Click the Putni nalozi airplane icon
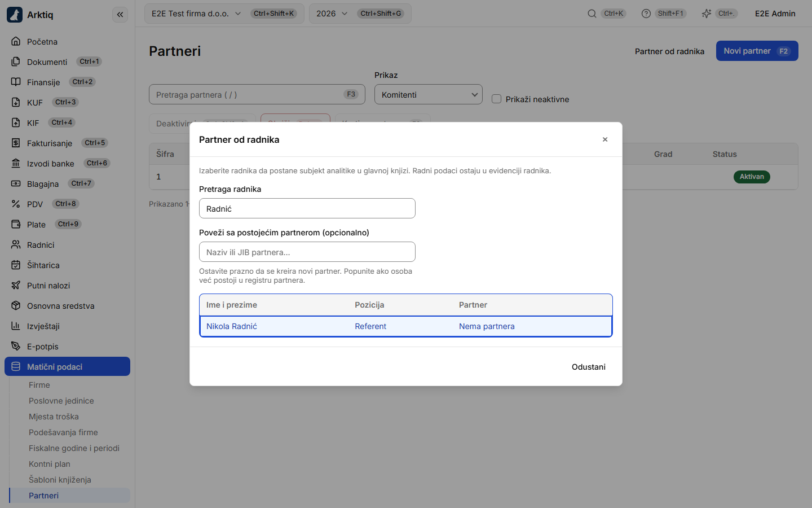 point(16,285)
